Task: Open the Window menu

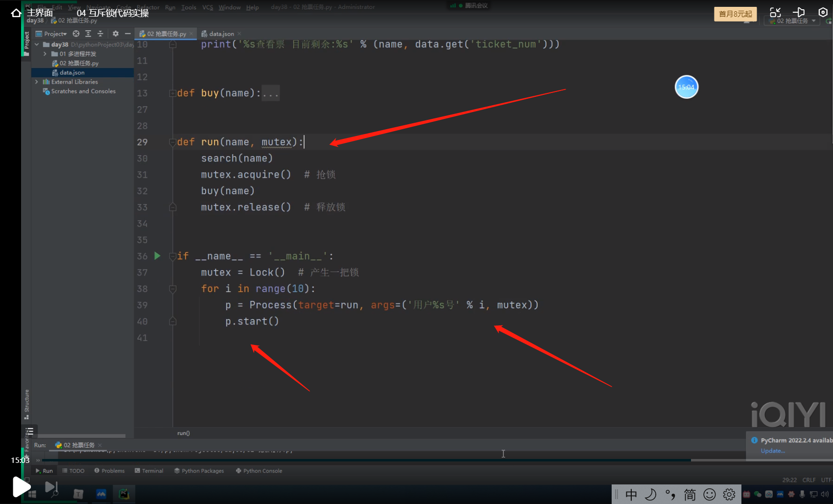Action: coord(230,7)
